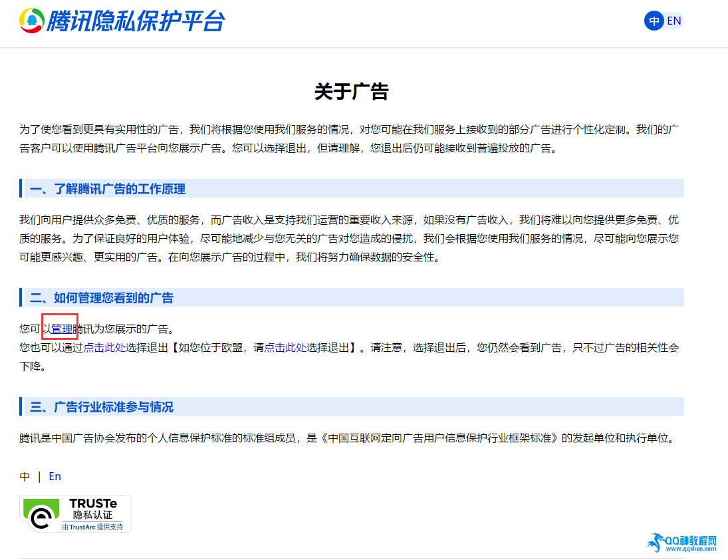The width and height of the screenshot is (728, 560).
Task: Click the text 由TrustArc 提供支持 in badge
Action: pos(93,527)
